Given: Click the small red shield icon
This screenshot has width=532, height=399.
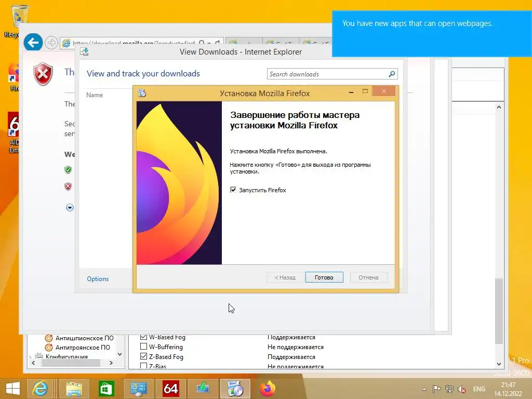Looking at the screenshot, I should pos(68,187).
